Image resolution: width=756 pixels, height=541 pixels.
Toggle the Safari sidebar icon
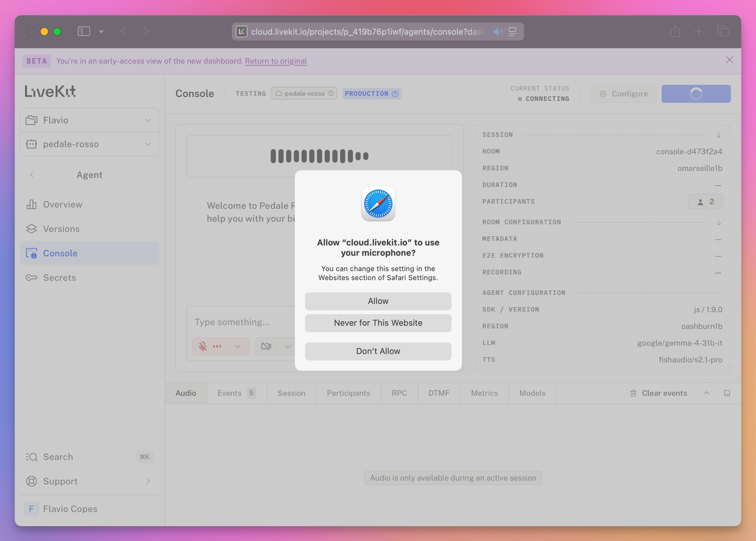(84, 31)
